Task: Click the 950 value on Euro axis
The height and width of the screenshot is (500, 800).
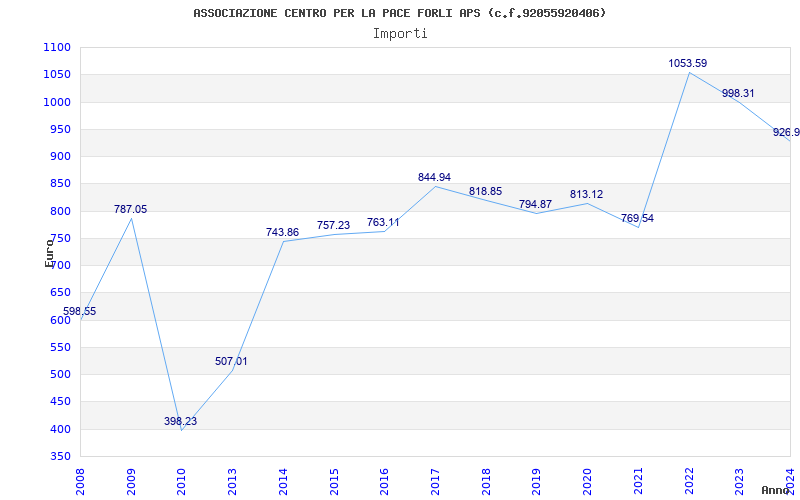Action: pyautogui.click(x=60, y=130)
